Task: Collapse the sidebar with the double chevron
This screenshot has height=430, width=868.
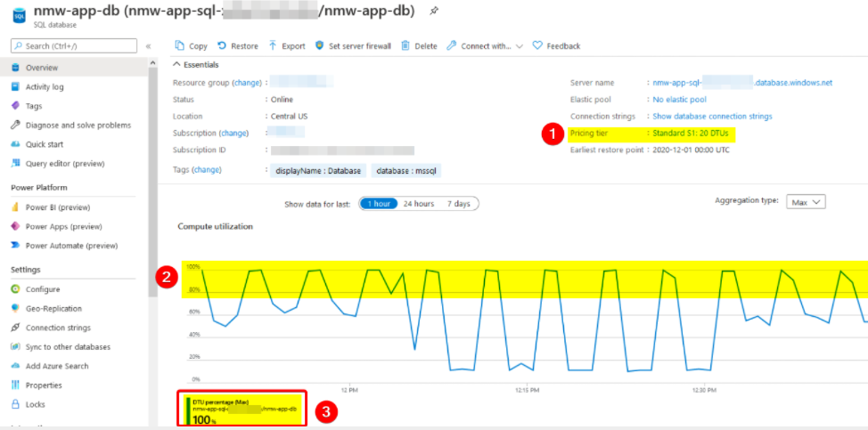Action: 148,46
